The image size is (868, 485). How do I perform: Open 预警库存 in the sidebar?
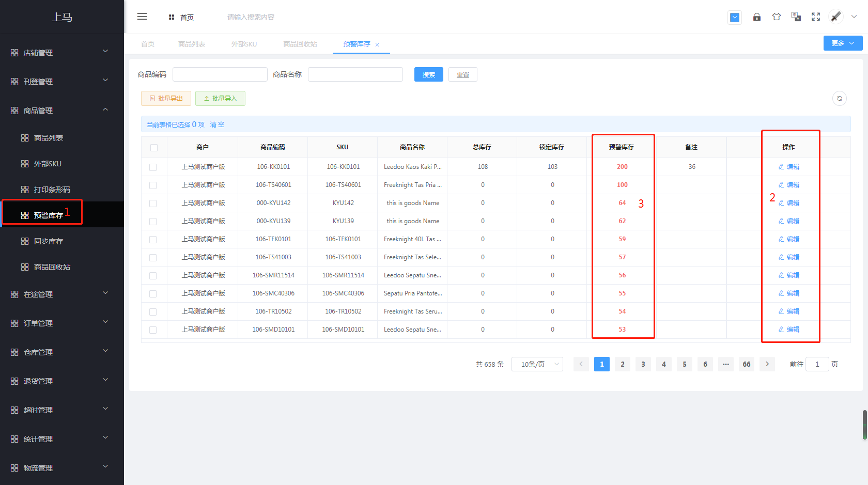[62, 215]
